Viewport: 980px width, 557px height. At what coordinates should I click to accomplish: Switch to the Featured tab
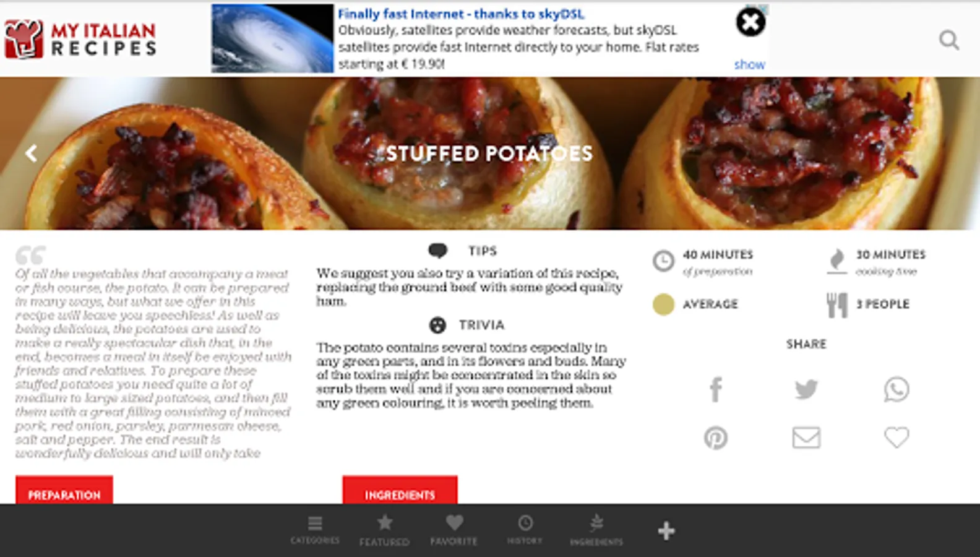click(x=384, y=530)
